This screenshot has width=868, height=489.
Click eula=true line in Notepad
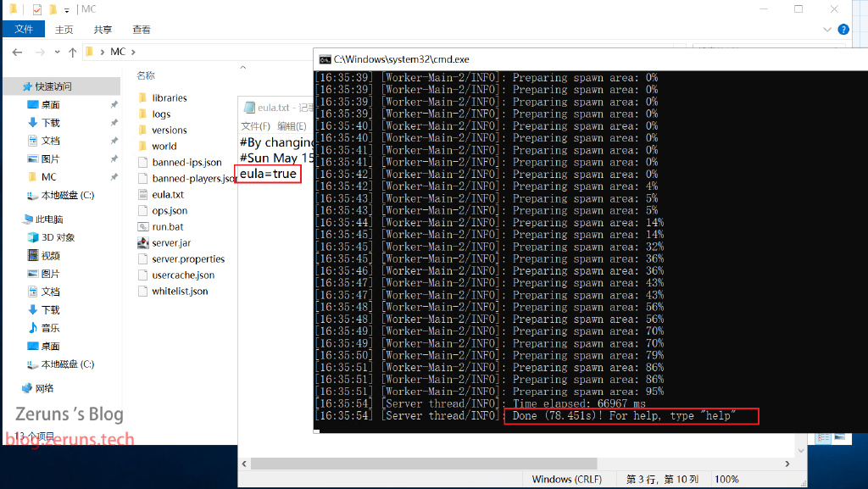tap(268, 174)
